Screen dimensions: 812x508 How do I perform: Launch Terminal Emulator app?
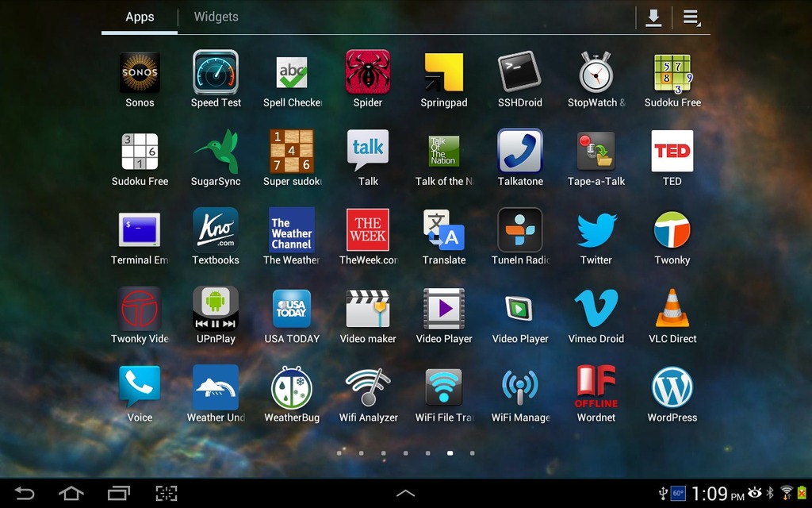tap(140, 237)
